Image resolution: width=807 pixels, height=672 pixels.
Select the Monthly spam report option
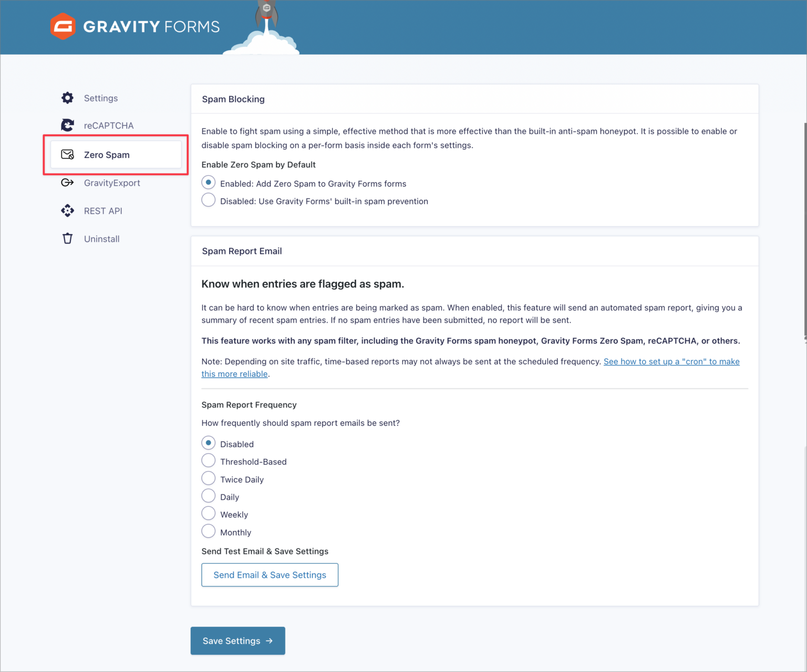click(209, 531)
